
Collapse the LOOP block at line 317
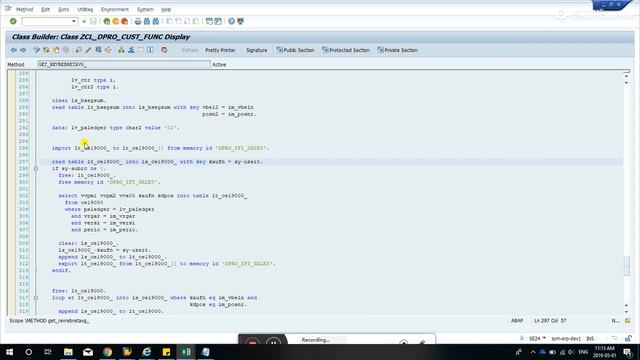point(36,298)
